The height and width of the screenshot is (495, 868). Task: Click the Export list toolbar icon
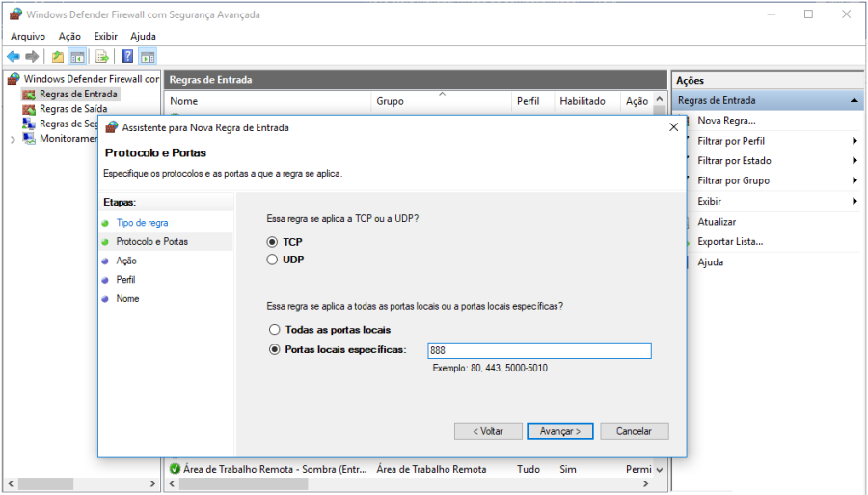point(102,57)
